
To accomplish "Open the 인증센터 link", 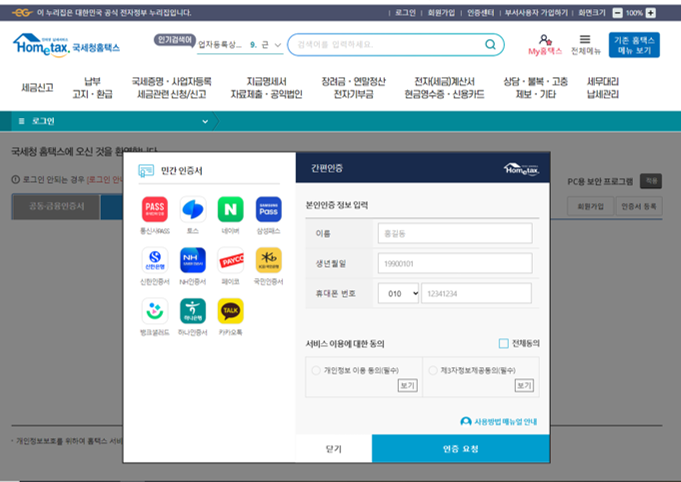I will 480,13.
